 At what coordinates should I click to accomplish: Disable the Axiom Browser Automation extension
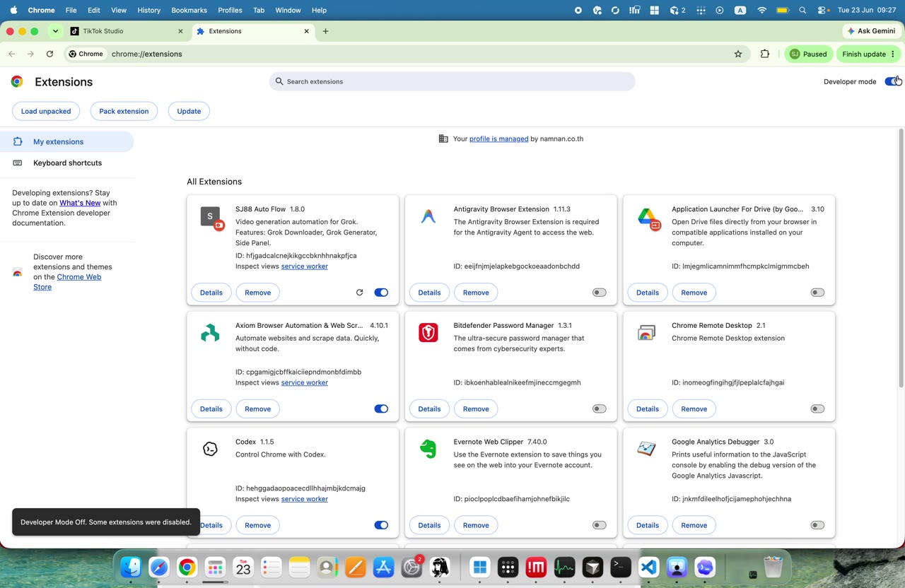pos(381,408)
